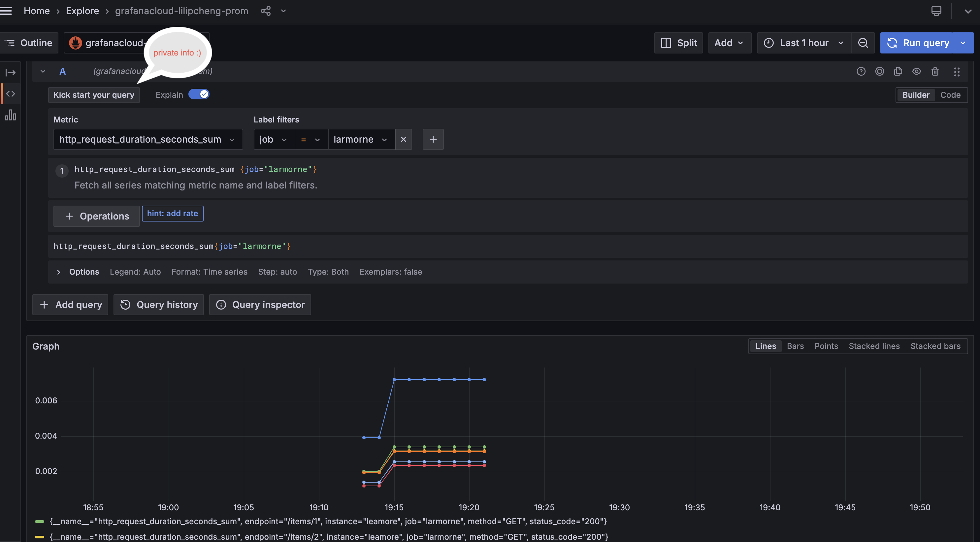Select the code brackets sidebar icon
Viewport: 980px width, 542px height.
pos(11,94)
